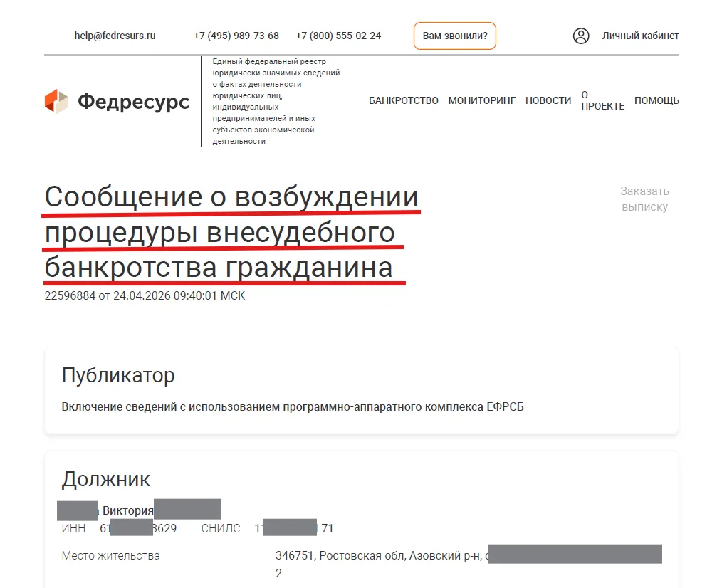Click message number 22596884 date line

(x=145, y=295)
